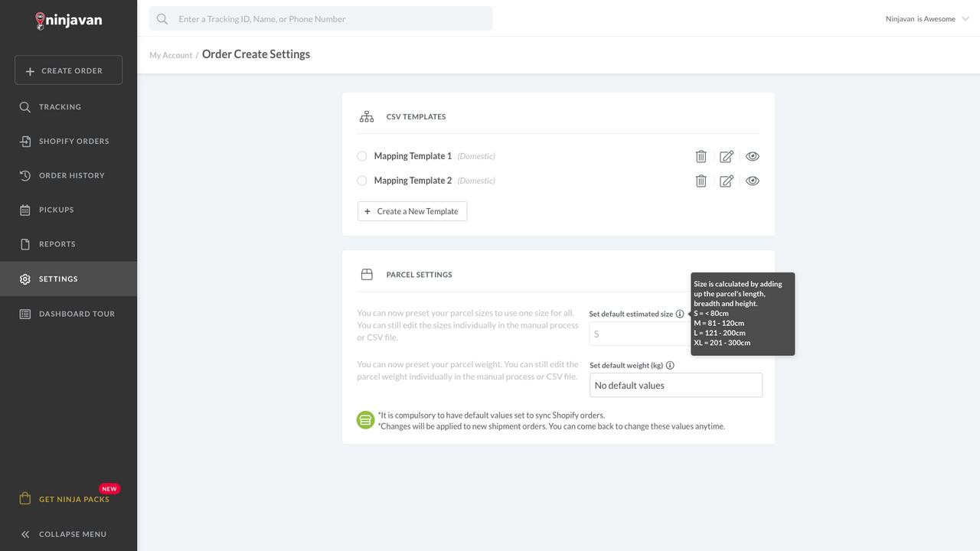Click the Reports document icon
This screenshot has width=980, height=551.
coord(25,244)
